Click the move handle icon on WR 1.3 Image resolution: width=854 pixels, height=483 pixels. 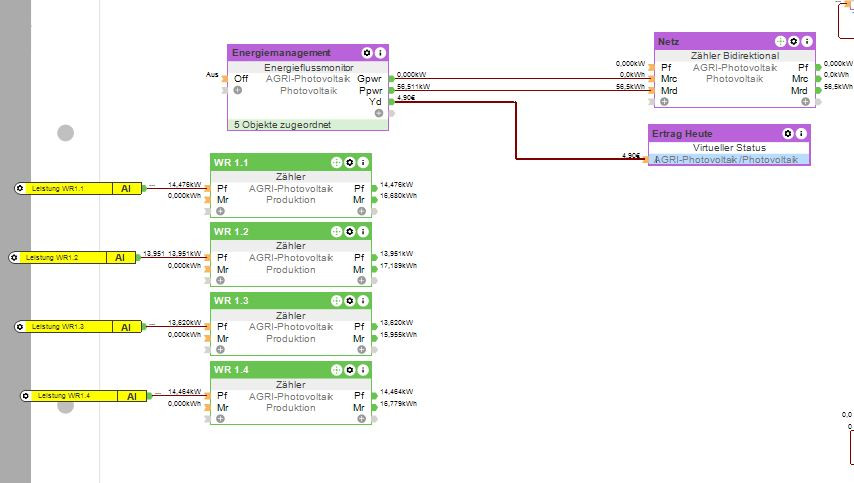click(337, 301)
